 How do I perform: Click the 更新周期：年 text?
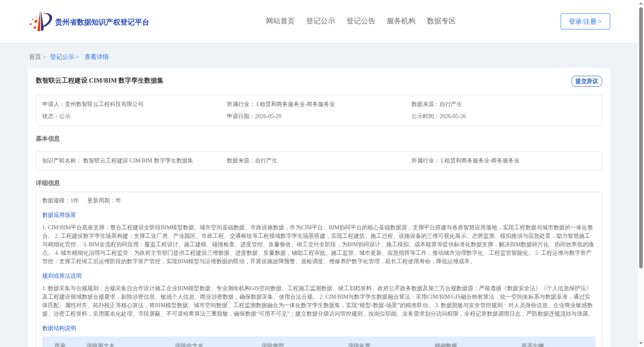tap(104, 200)
